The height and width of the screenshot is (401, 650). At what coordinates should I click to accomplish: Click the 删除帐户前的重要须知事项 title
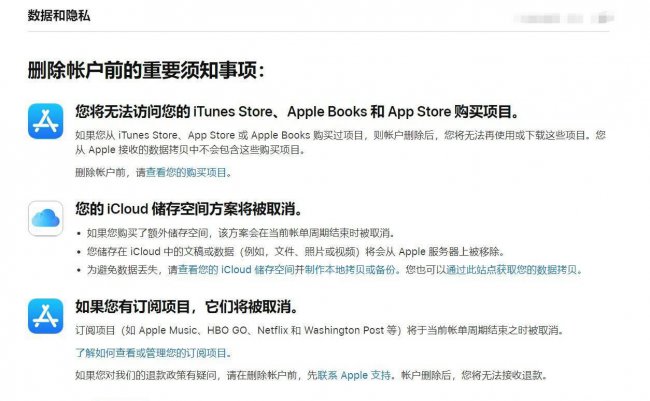point(146,70)
